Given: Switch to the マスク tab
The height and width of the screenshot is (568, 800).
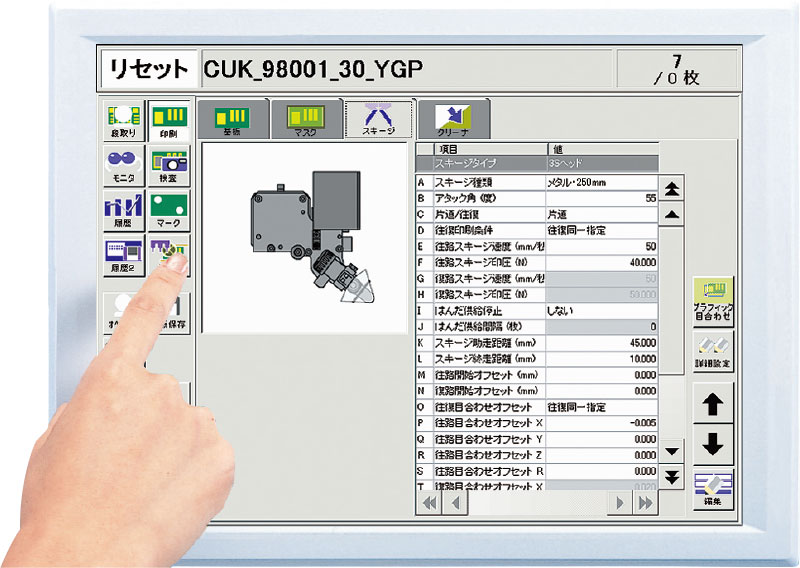Looking at the screenshot, I should pos(304,120).
